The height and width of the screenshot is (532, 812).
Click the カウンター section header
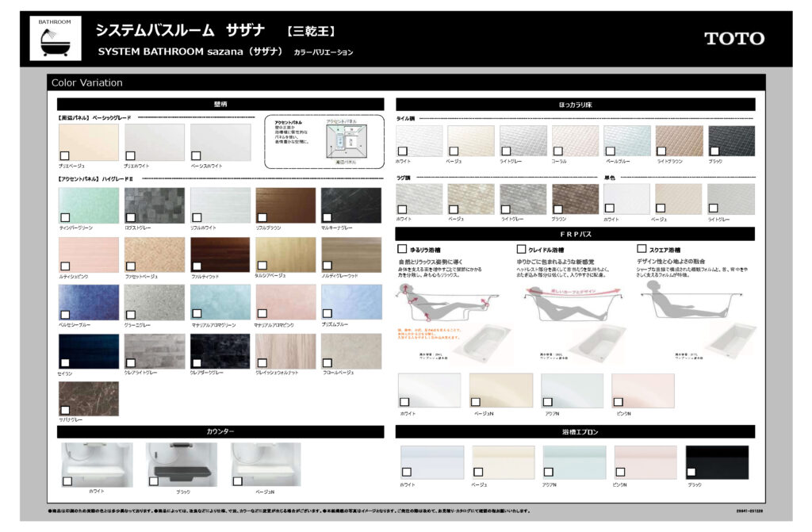220,431
